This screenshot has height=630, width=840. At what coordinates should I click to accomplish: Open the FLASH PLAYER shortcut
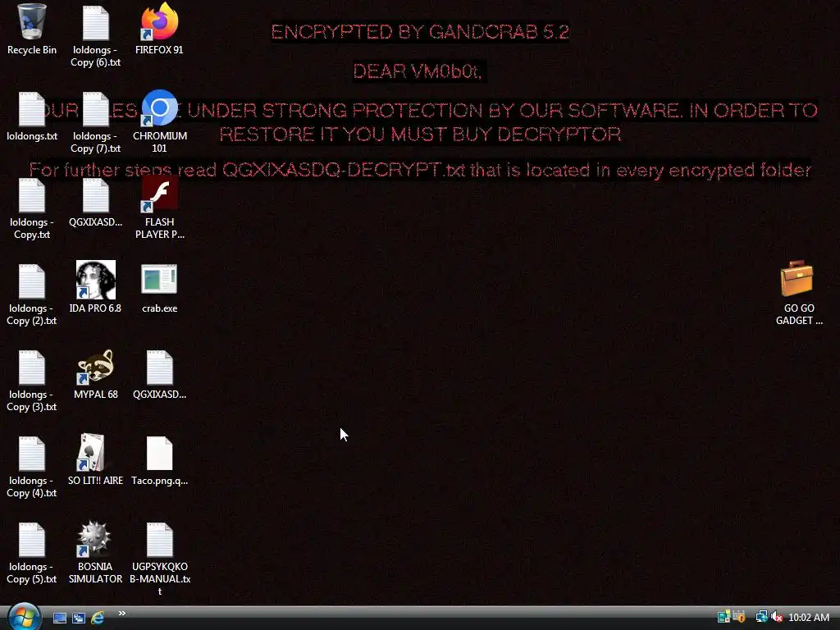(x=159, y=209)
